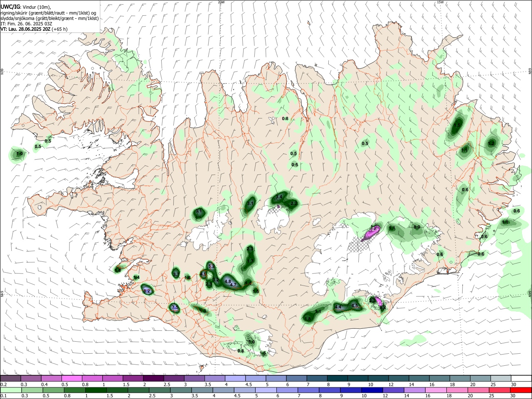Click the 'rigning/skúrir' legend description line

pos(48,12)
